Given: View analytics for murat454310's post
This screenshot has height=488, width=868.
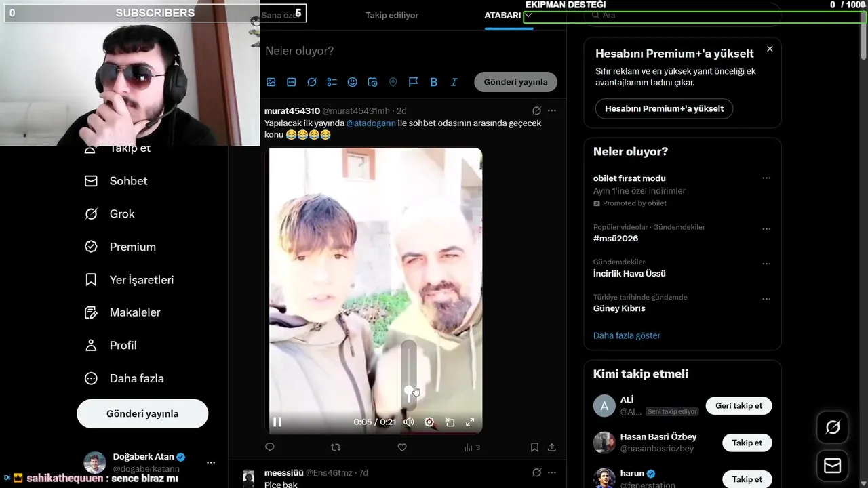Looking at the screenshot, I should point(472,447).
